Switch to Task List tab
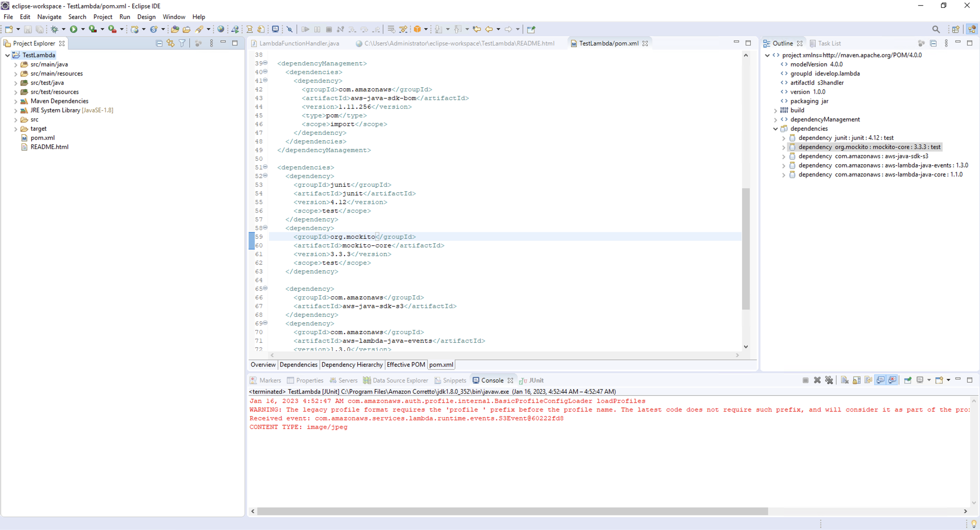Screen dimensions: 980x530 pyautogui.click(x=825, y=43)
